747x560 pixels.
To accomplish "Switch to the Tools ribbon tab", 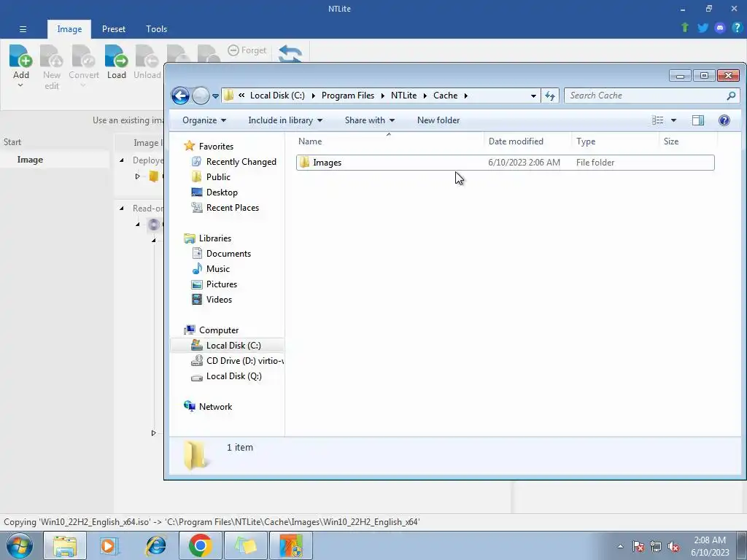I will coord(156,29).
